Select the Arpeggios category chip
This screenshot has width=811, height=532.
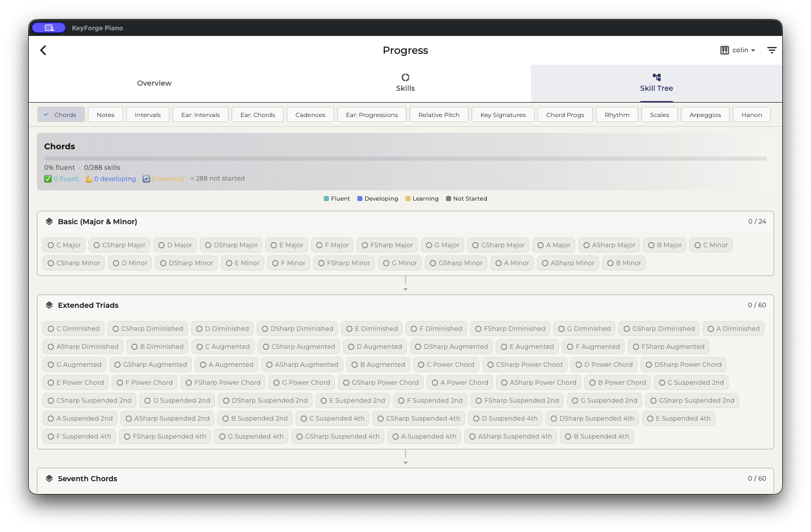[x=705, y=115]
